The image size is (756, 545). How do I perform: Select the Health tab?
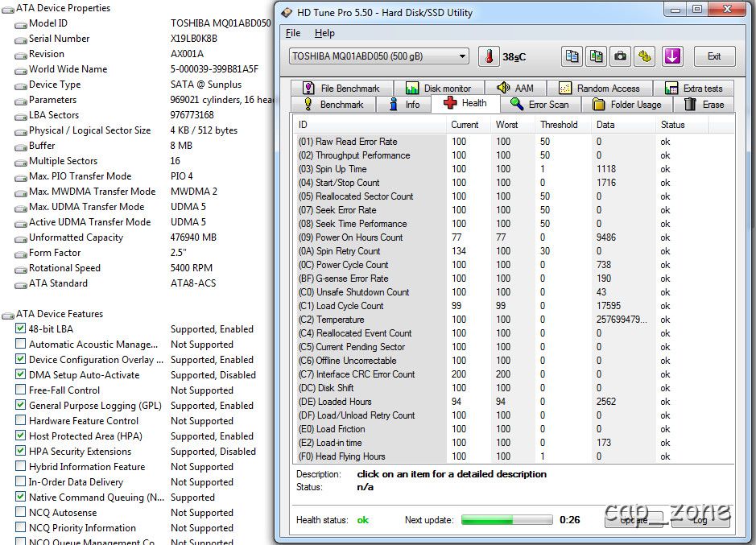[x=465, y=103]
